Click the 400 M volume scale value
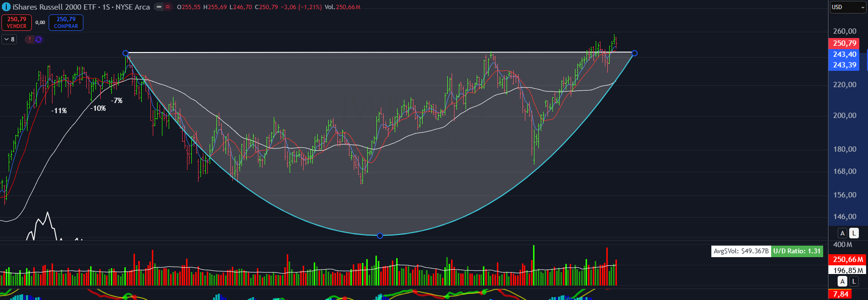The height and width of the screenshot is (300, 868). (842, 245)
